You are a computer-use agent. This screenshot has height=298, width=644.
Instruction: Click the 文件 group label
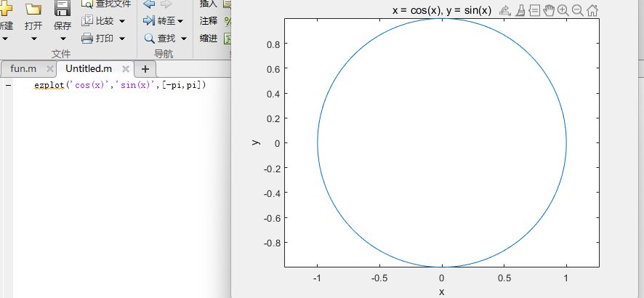click(61, 54)
